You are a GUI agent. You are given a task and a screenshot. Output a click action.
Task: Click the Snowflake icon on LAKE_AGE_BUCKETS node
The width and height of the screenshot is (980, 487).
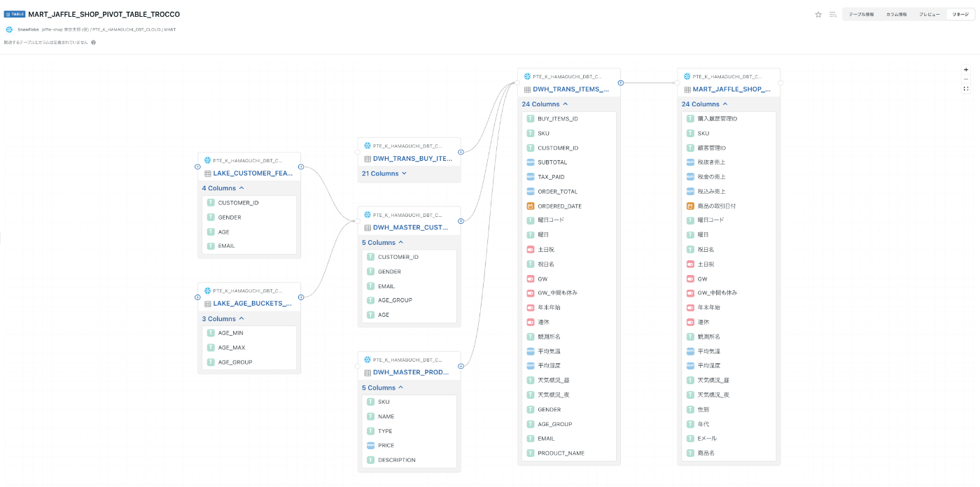(x=208, y=290)
